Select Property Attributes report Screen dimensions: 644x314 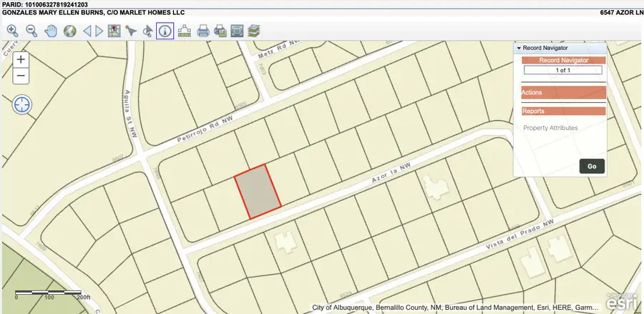pyautogui.click(x=550, y=128)
